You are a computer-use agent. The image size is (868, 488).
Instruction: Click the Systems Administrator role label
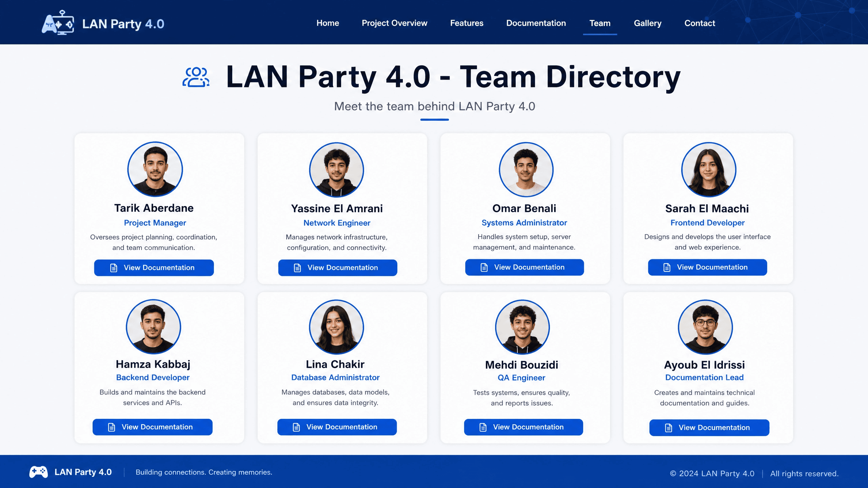[524, 223]
